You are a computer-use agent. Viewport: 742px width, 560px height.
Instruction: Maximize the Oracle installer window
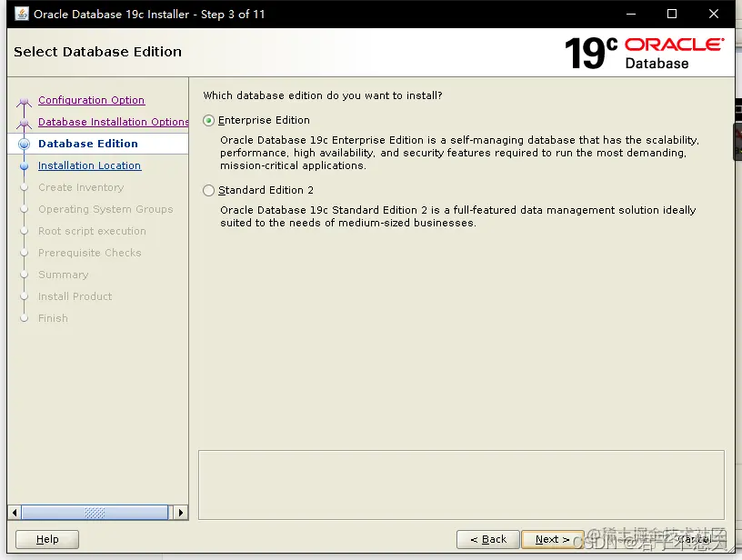(672, 14)
